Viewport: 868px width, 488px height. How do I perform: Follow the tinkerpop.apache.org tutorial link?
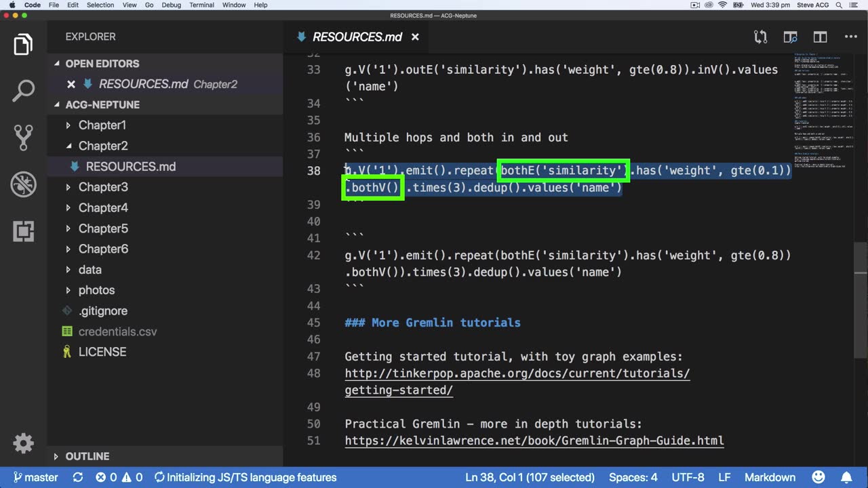pyautogui.click(x=517, y=382)
